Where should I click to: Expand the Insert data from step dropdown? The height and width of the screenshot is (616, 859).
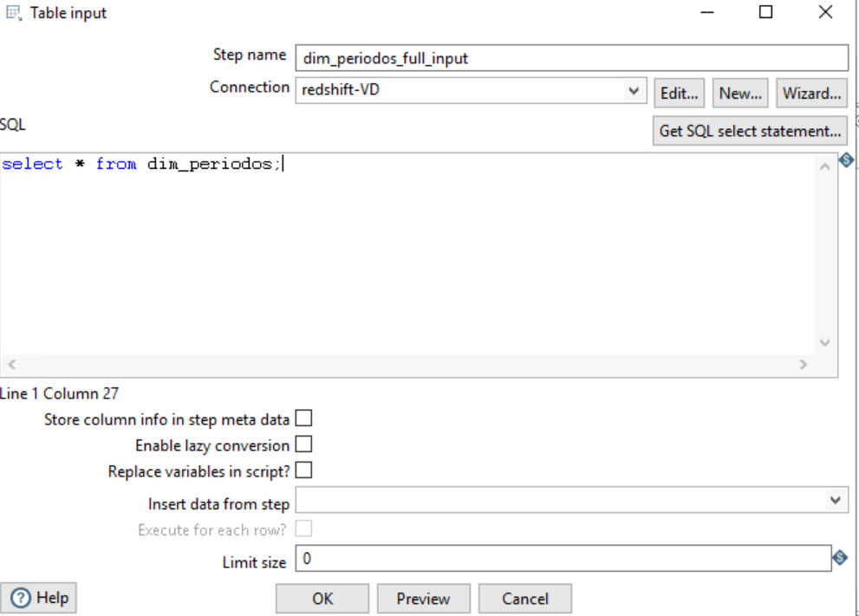(x=836, y=499)
